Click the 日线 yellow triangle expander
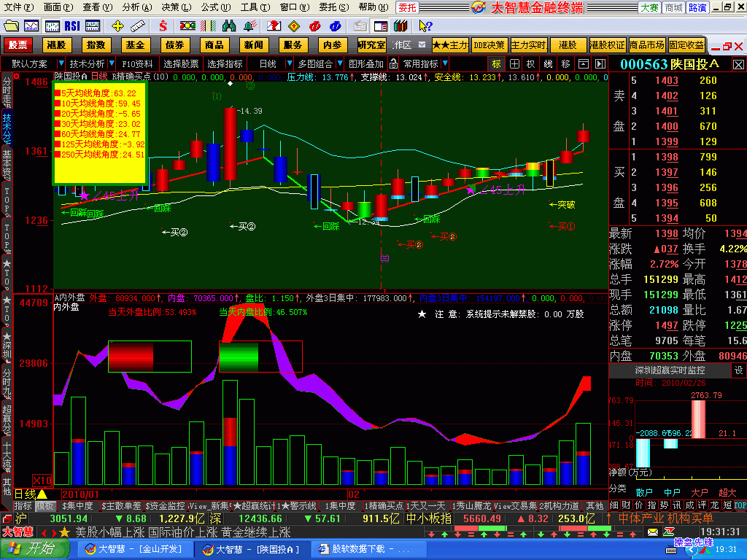Image resolution: width=747 pixels, height=560 pixels. point(42,494)
